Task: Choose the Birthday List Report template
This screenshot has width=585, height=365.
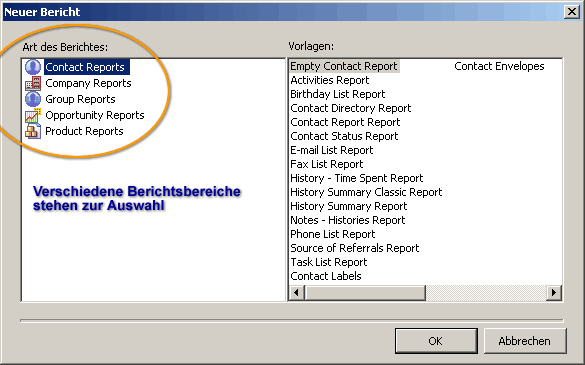Action: [338, 94]
